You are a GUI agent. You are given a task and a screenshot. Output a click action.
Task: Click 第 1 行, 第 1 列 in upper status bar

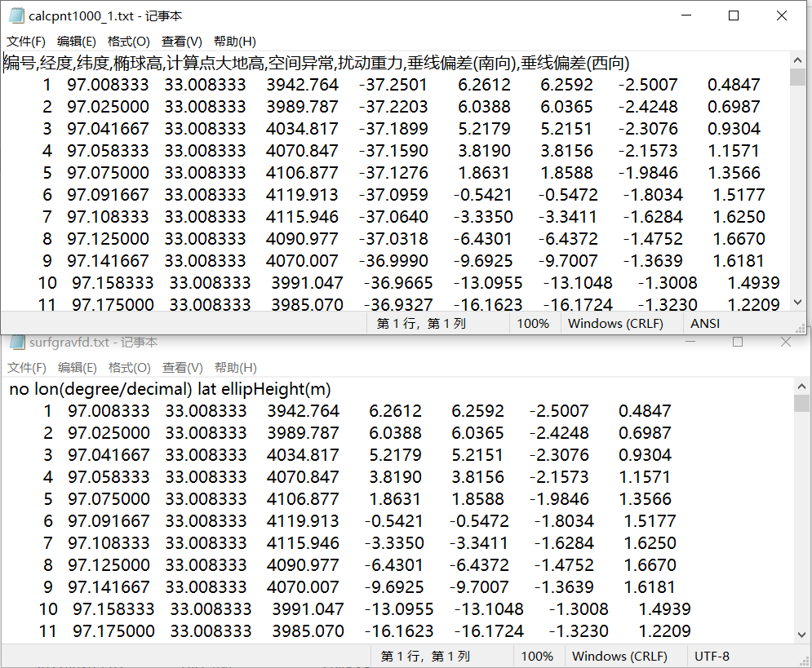pyautogui.click(x=422, y=323)
